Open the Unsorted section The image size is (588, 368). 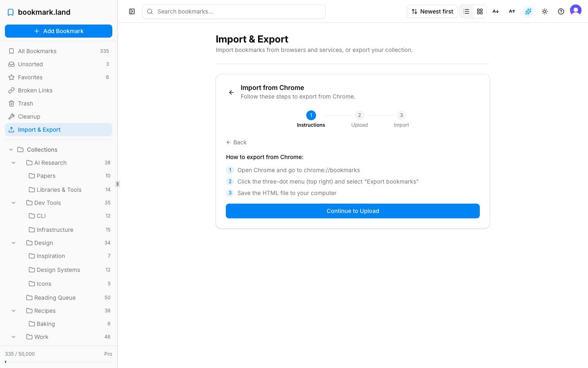pyautogui.click(x=58, y=64)
